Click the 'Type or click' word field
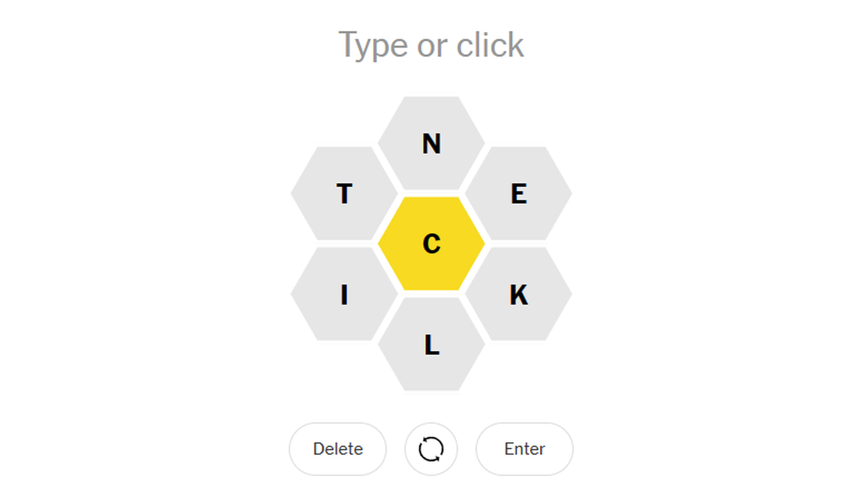This screenshot has height=488, width=868. 431,45
